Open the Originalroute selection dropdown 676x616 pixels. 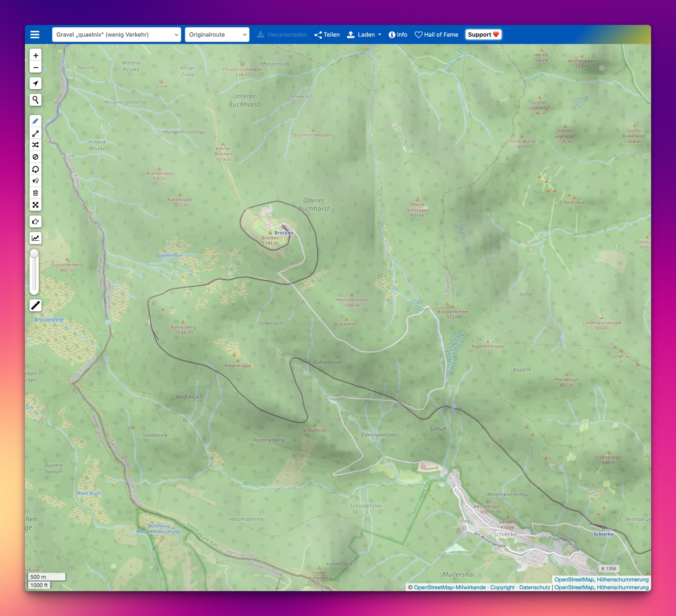tap(217, 35)
